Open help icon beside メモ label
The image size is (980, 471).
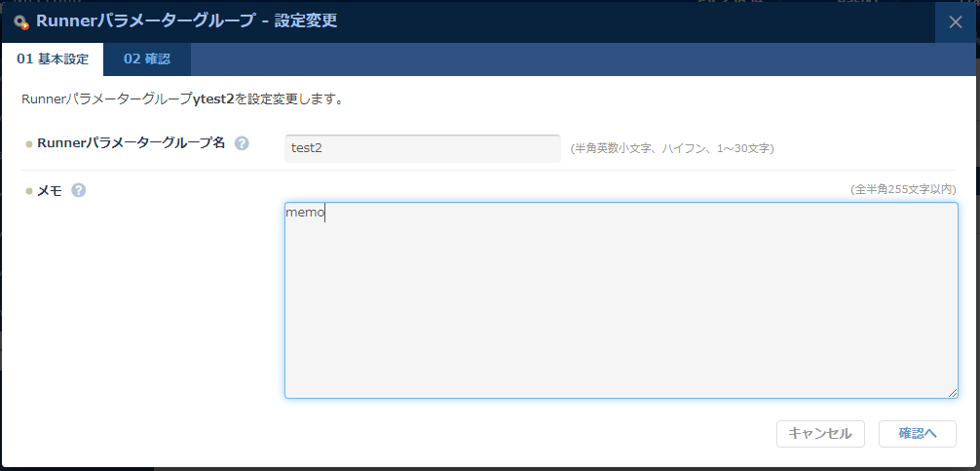click(x=79, y=190)
